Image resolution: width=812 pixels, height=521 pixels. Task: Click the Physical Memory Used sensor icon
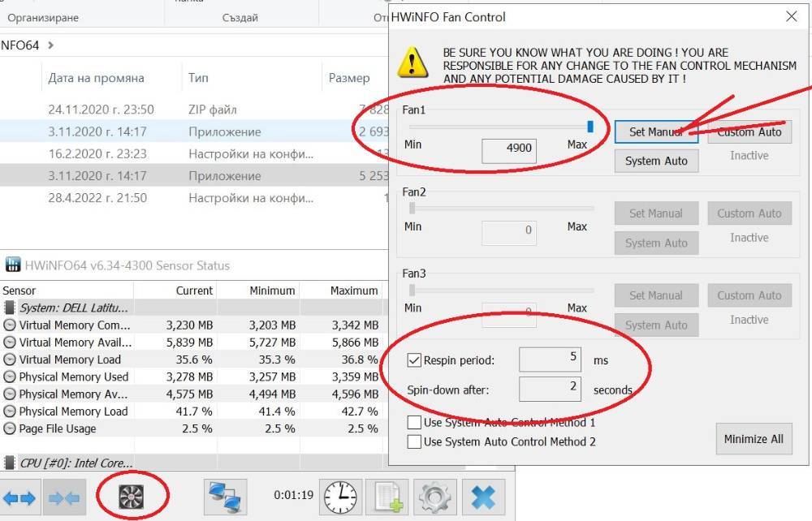pos(9,377)
